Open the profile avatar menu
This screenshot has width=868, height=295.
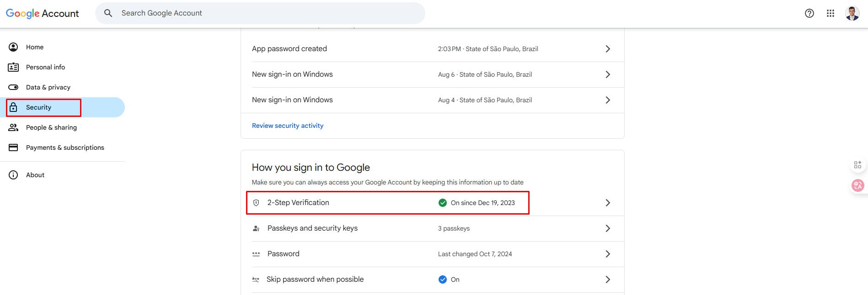click(852, 13)
